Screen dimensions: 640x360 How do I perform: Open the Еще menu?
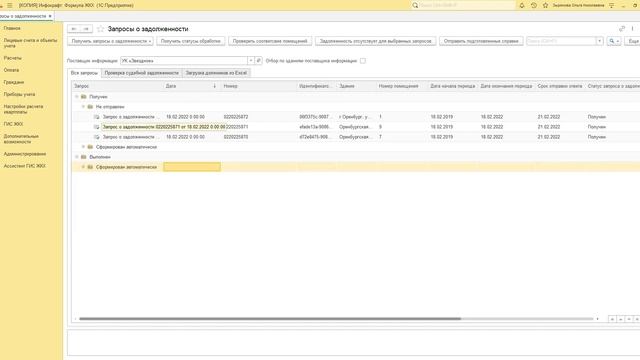click(633, 41)
